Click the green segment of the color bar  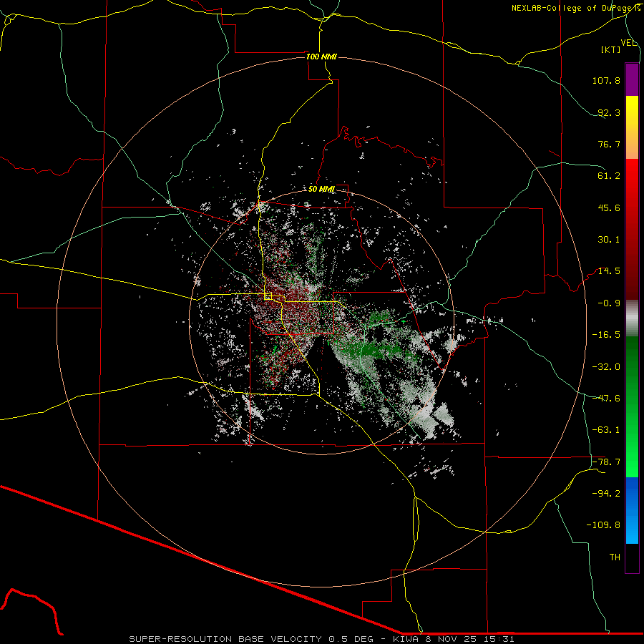pos(632,406)
